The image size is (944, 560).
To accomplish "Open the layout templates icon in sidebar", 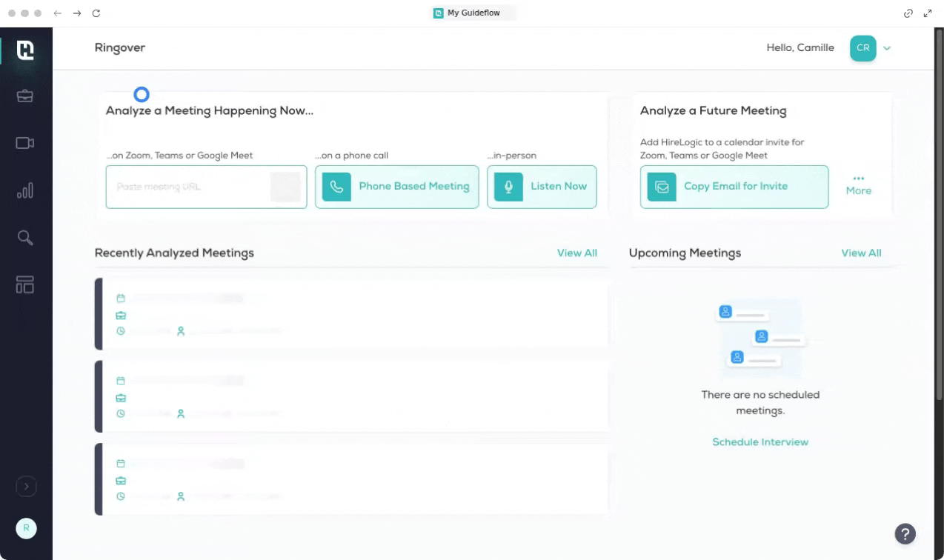I will pos(25,284).
